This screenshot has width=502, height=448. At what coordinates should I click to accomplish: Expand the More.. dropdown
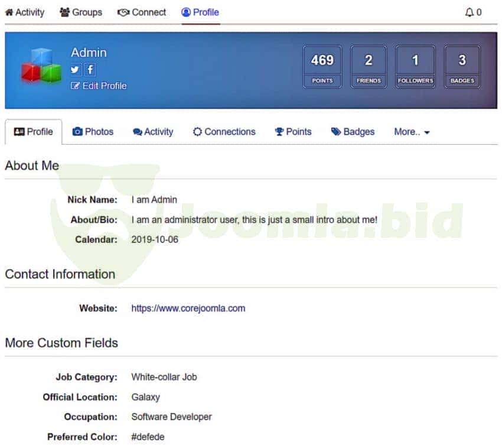click(412, 132)
